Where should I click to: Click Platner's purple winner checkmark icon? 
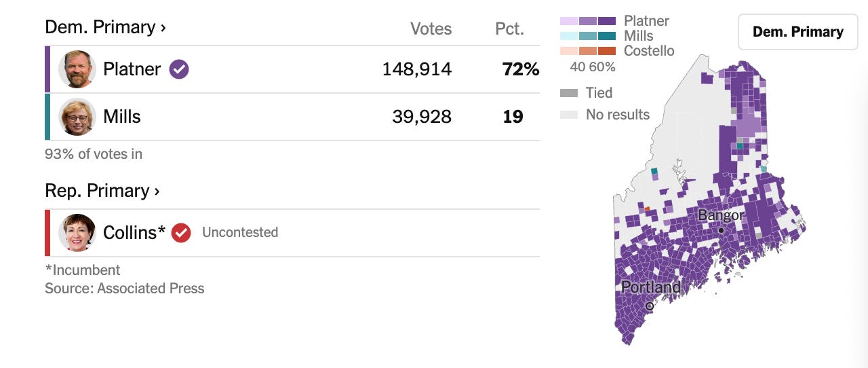coord(179,69)
